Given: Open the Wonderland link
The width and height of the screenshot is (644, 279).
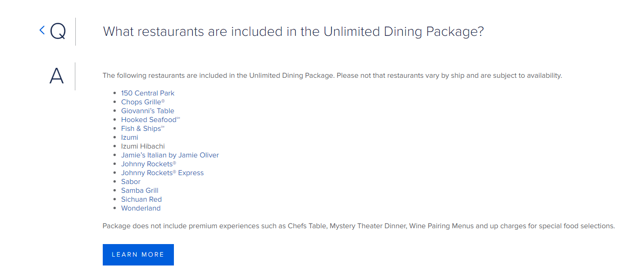Looking at the screenshot, I should tap(141, 208).
